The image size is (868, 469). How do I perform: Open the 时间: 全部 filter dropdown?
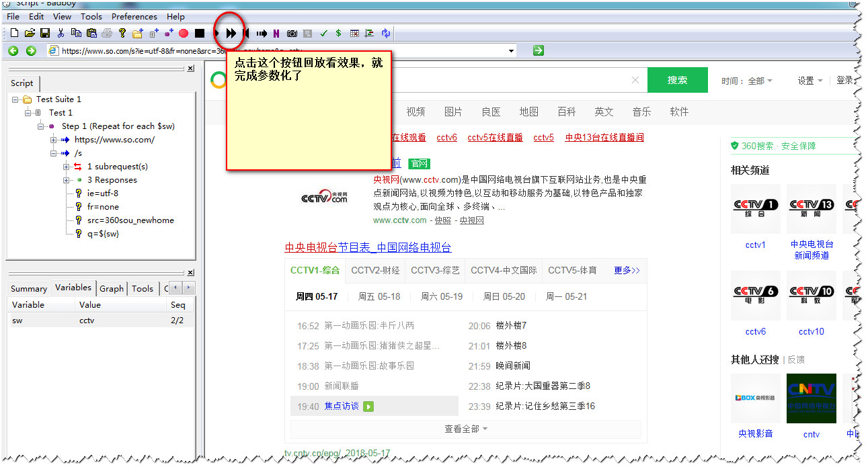[747, 81]
